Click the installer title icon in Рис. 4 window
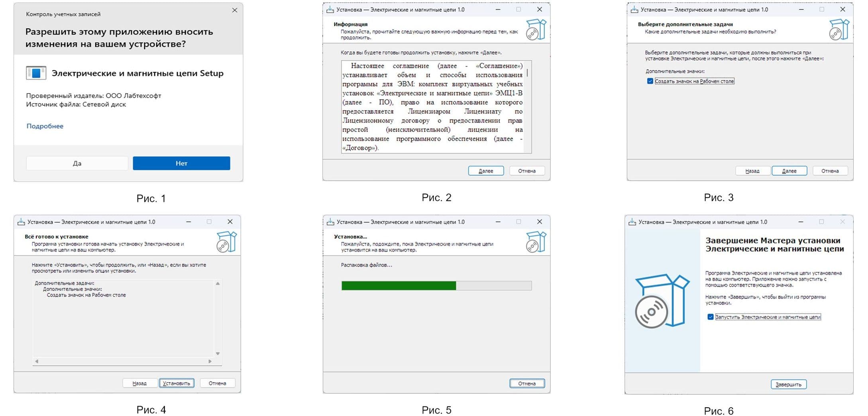Viewport: 868px width, 416px height. (21, 222)
